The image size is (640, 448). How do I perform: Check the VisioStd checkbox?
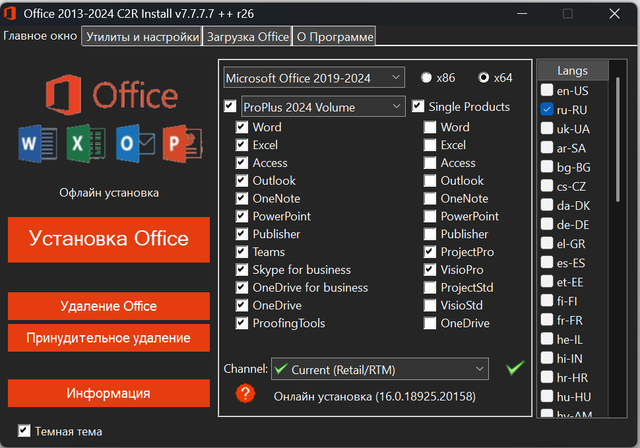[x=430, y=305]
